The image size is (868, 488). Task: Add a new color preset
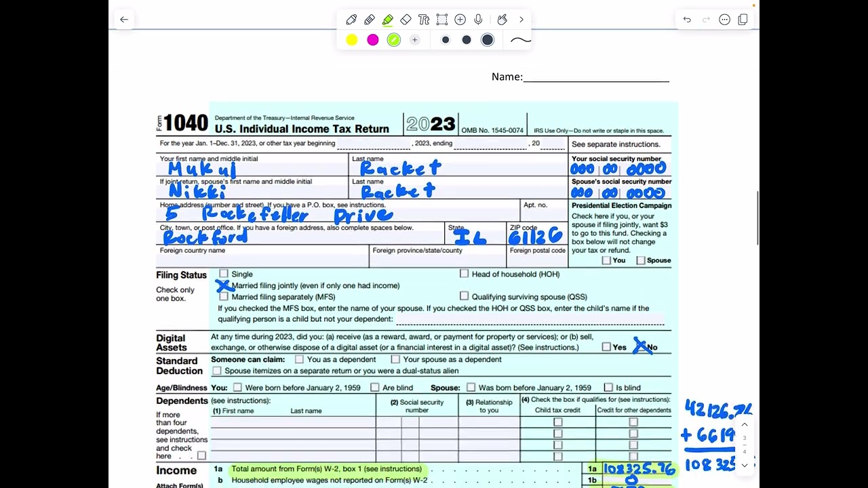click(415, 40)
